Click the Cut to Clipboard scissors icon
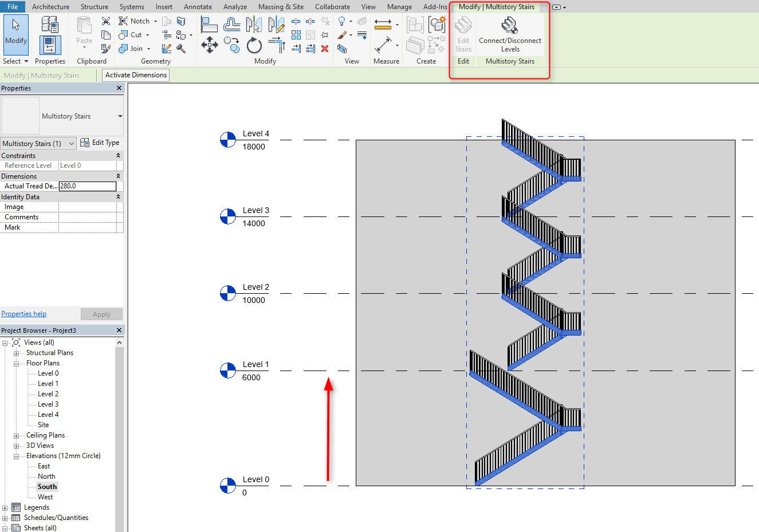The width and height of the screenshot is (759, 532). tap(105, 21)
